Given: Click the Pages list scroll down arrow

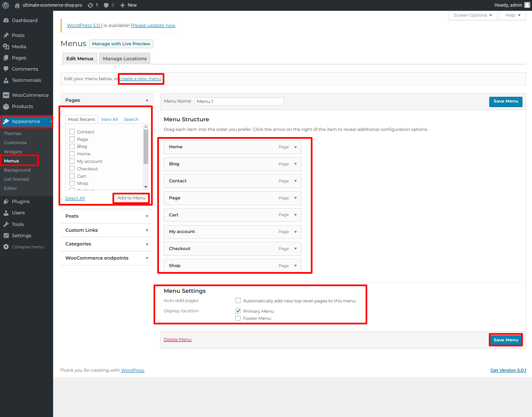Looking at the screenshot, I should (146, 187).
